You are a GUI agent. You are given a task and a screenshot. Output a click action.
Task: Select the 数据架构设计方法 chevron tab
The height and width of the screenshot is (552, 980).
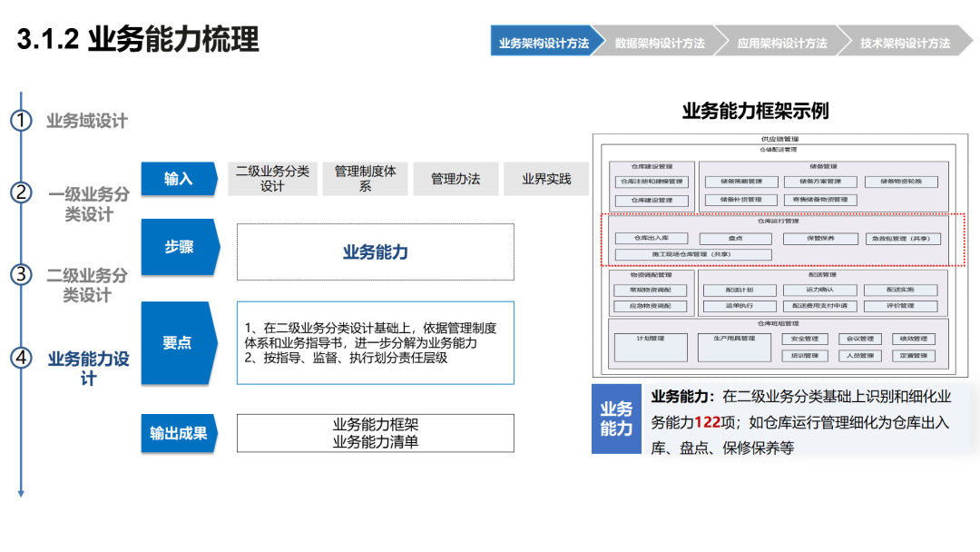[660, 41]
